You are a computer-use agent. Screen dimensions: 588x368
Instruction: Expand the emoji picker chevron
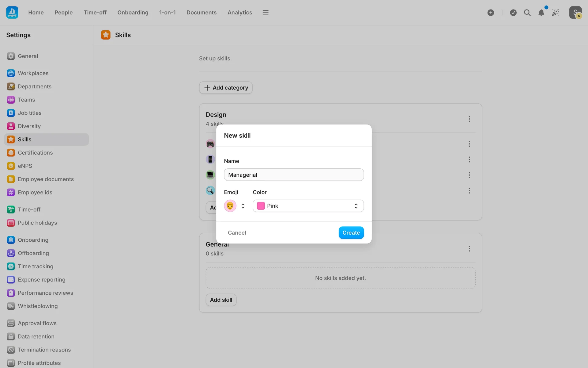tap(243, 206)
